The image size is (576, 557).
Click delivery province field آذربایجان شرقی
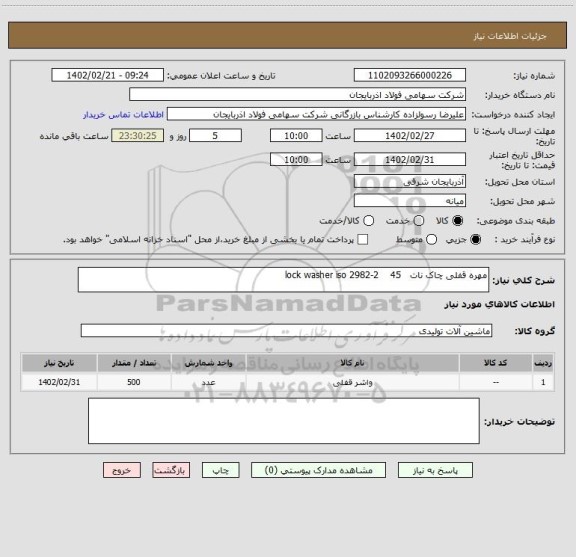[410, 182]
